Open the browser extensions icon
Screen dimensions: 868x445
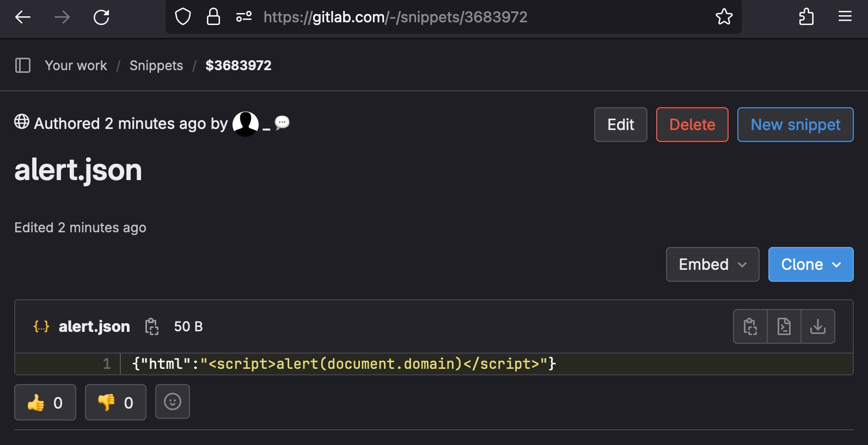[x=806, y=17]
